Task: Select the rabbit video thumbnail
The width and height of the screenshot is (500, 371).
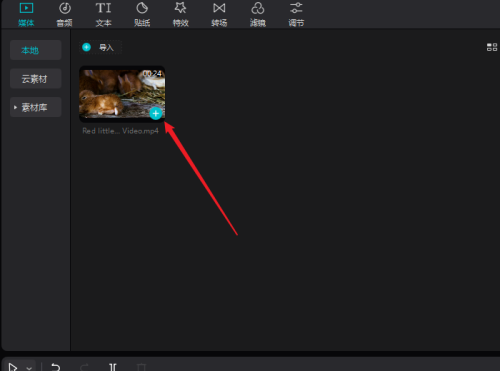Action: [x=122, y=94]
